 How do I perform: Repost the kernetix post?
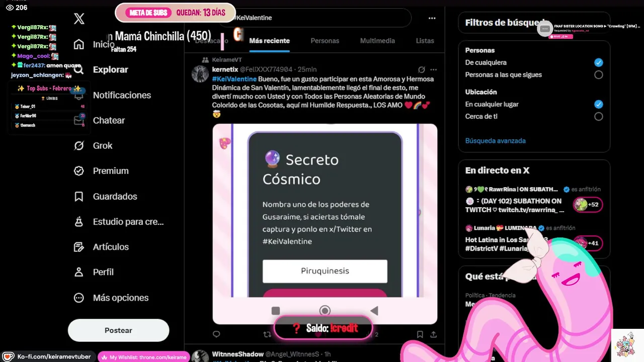[267, 334]
